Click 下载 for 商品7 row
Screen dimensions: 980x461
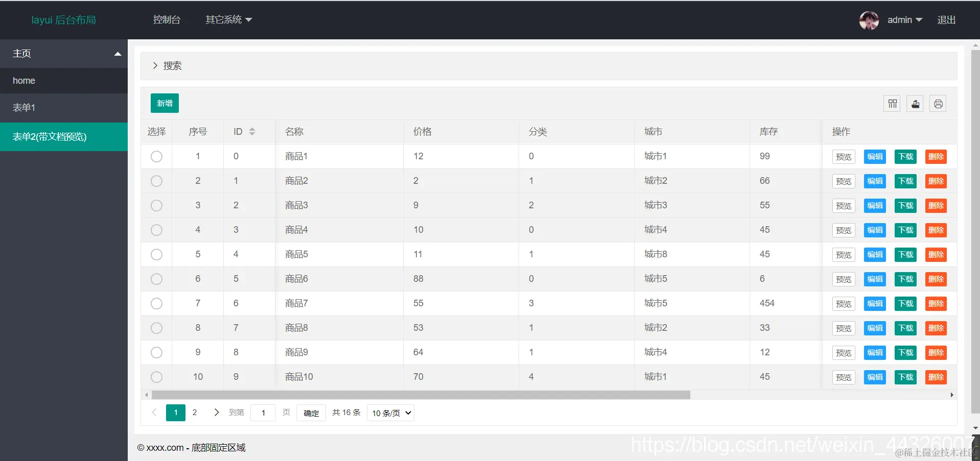[x=906, y=304]
